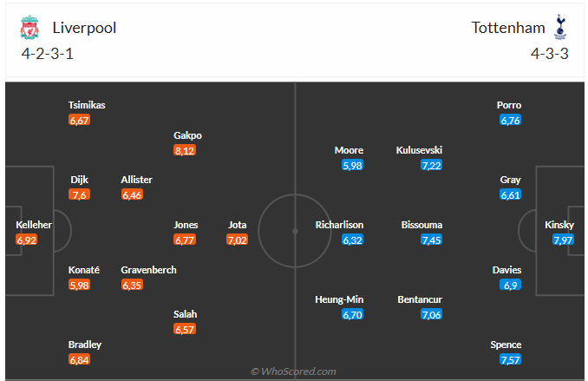
Task: Open Spence's 7,57 rating badge
Action: [510, 359]
